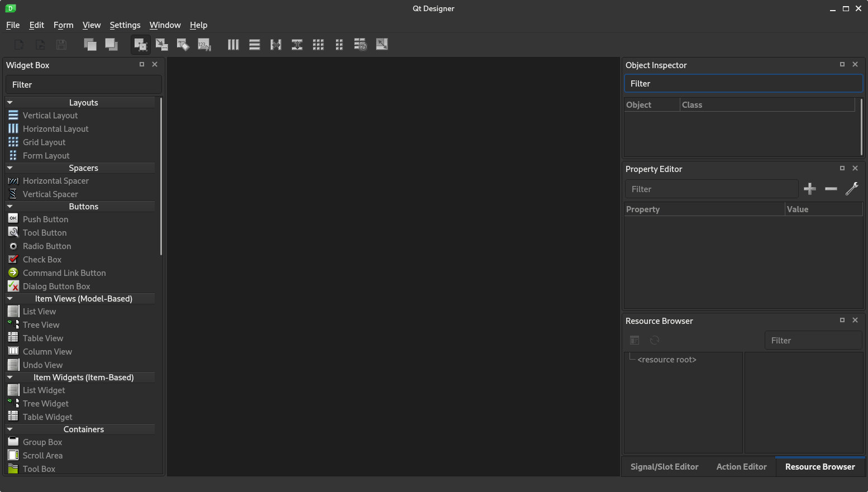Image resolution: width=868 pixels, height=492 pixels.
Task: Click the Open form toolbar icon
Action: pos(40,45)
